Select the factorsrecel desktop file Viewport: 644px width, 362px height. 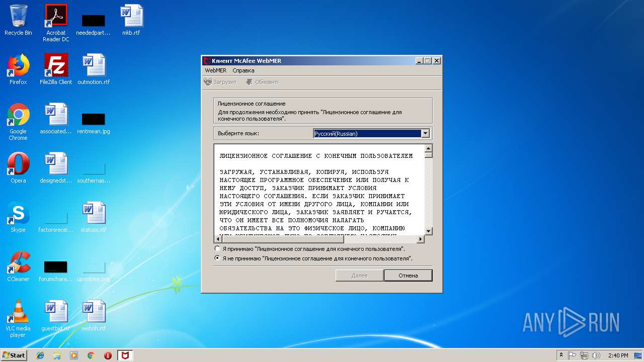(x=56, y=222)
